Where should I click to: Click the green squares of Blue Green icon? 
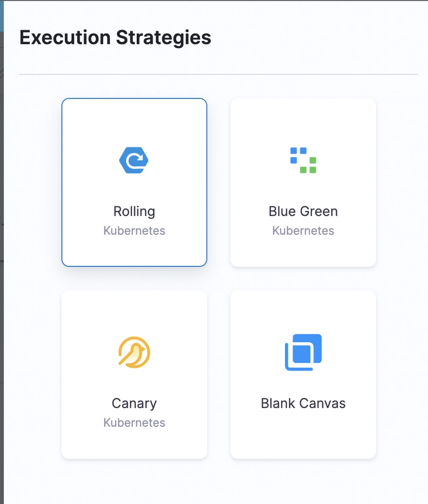click(x=308, y=165)
